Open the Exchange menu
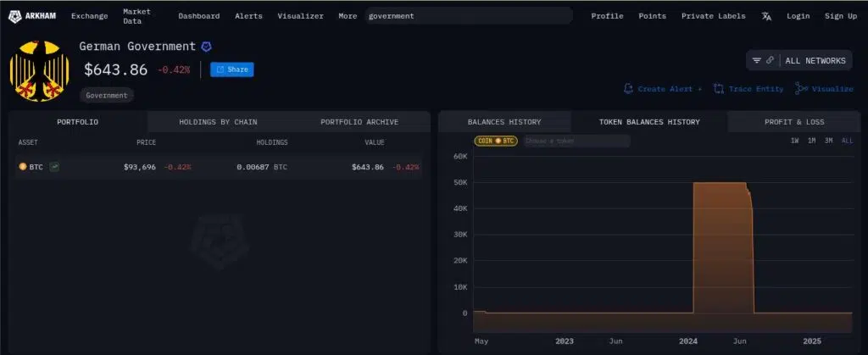 [x=90, y=16]
